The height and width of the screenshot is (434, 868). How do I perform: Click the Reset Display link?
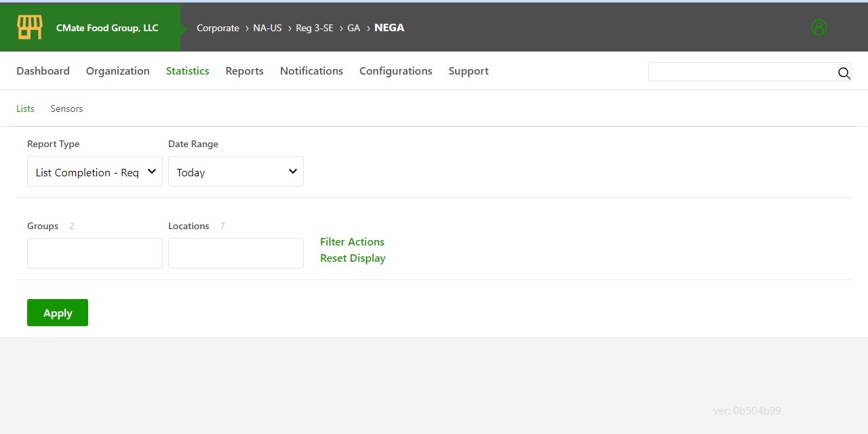[353, 258]
